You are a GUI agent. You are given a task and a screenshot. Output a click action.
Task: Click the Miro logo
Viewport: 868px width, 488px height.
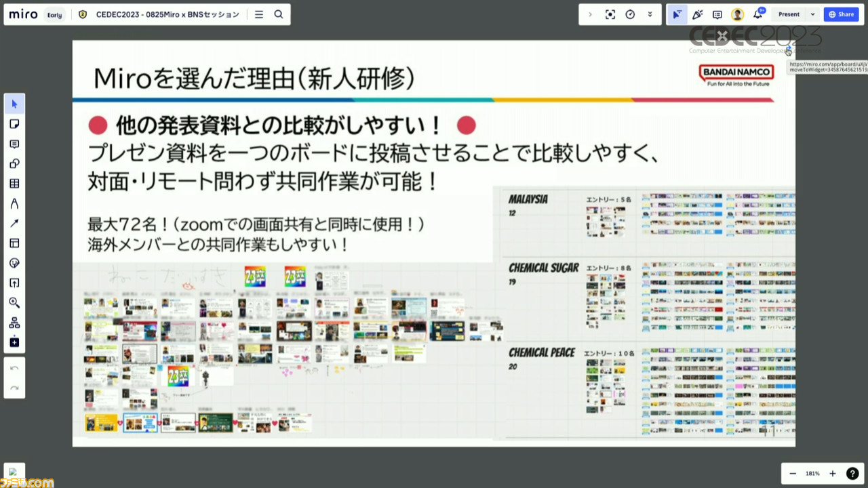coord(23,14)
